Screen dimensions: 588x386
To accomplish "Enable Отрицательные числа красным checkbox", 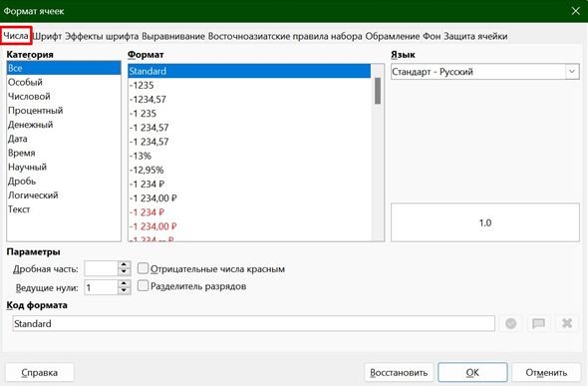I will (143, 268).
